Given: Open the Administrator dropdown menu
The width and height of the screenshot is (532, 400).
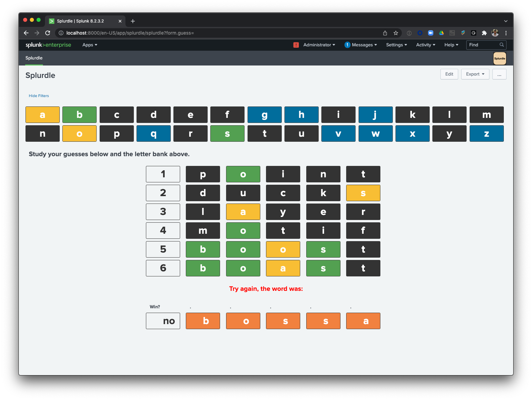Looking at the screenshot, I should click(x=319, y=45).
